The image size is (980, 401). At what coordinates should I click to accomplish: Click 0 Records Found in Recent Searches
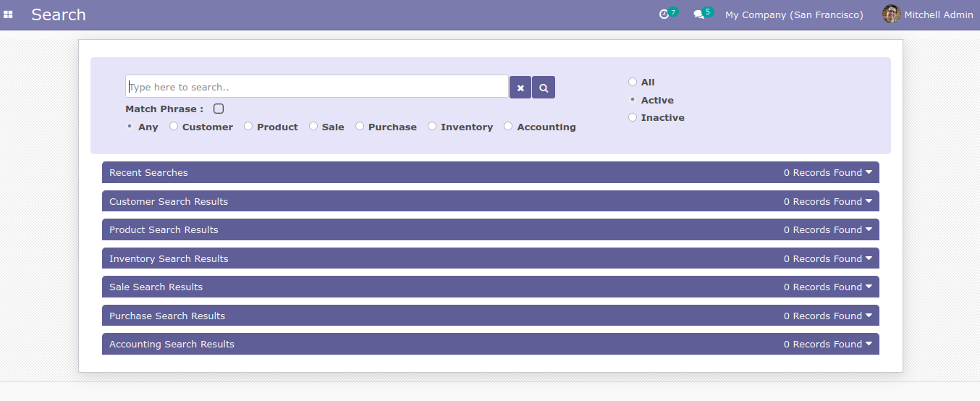823,172
